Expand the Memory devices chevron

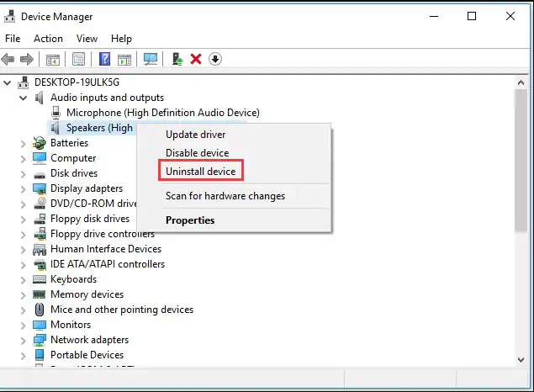(x=24, y=295)
